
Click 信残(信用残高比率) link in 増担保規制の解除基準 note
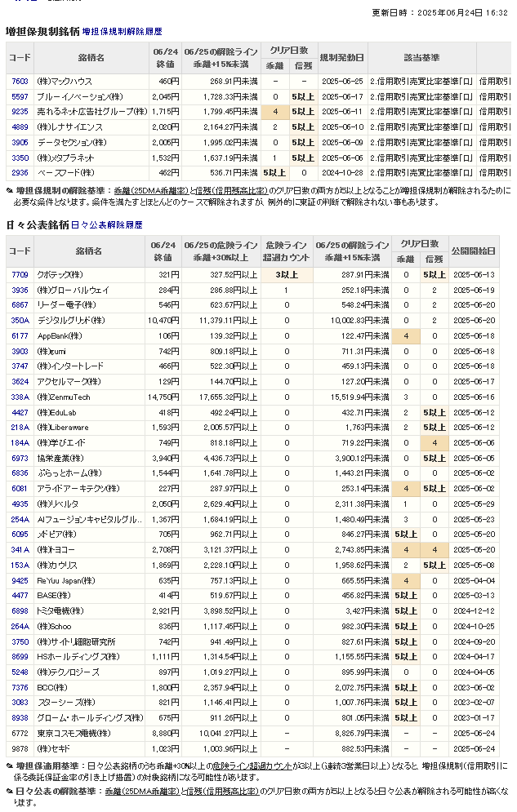(232, 191)
